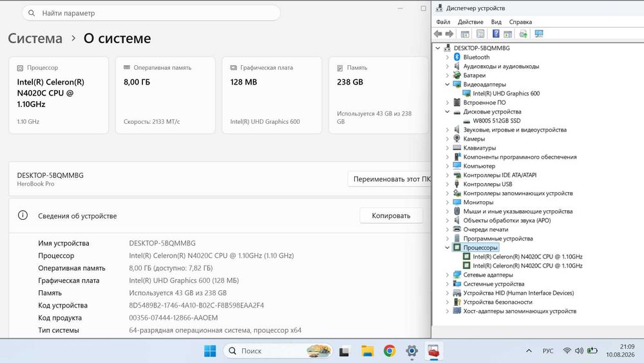Show hidden tray icons chevron

click(x=529, y=351)
